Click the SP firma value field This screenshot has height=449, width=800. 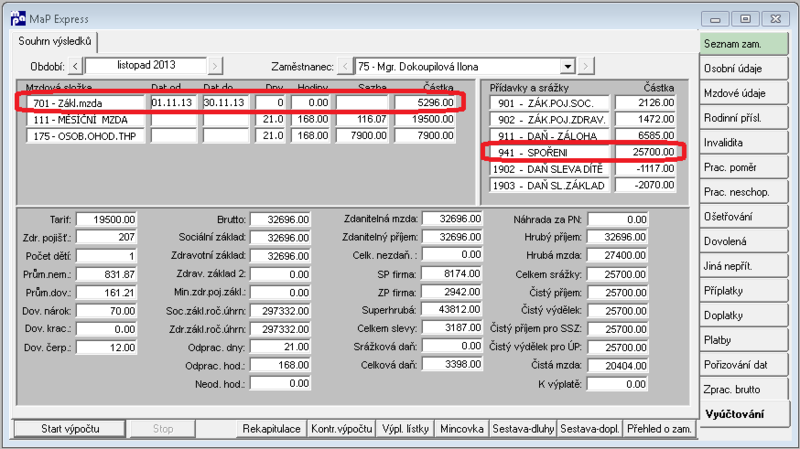point(452,274)
